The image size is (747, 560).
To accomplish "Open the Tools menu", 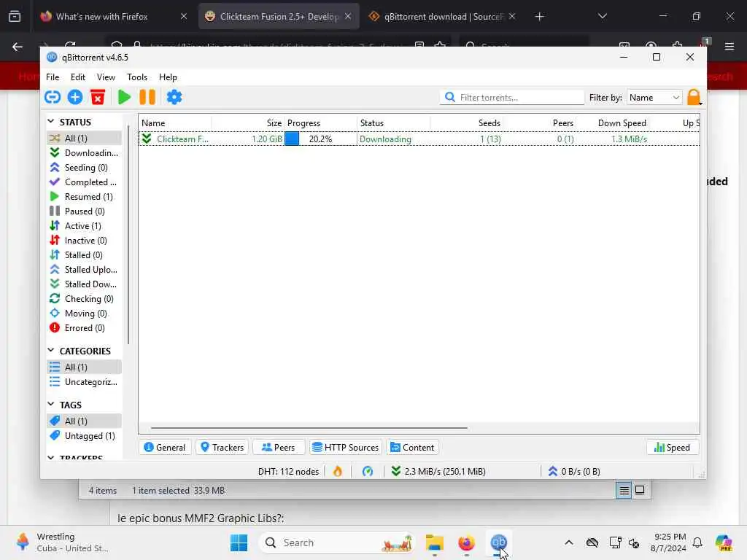I will pyautogui.click(x=136, y=77).
